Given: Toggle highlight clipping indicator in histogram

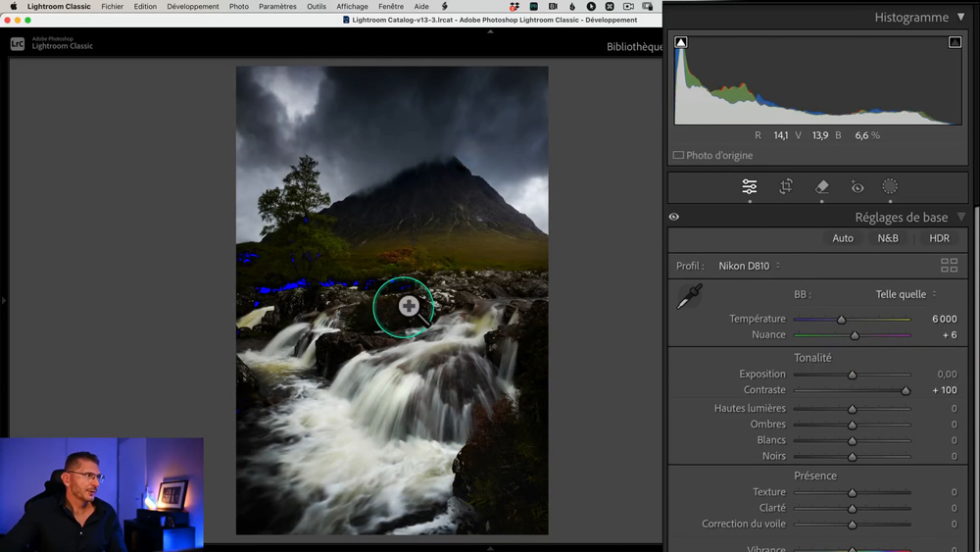Looking at the screenshot, I should (955, 42).
